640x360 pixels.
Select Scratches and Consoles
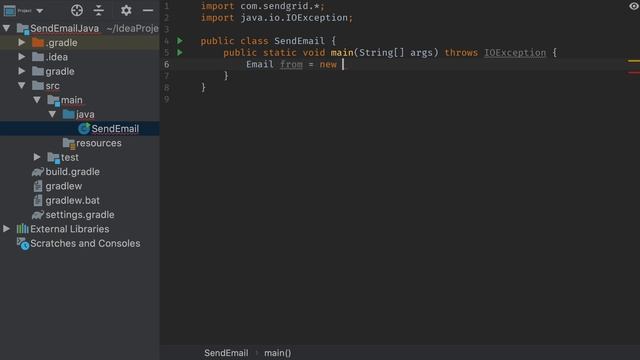point(85,243)
